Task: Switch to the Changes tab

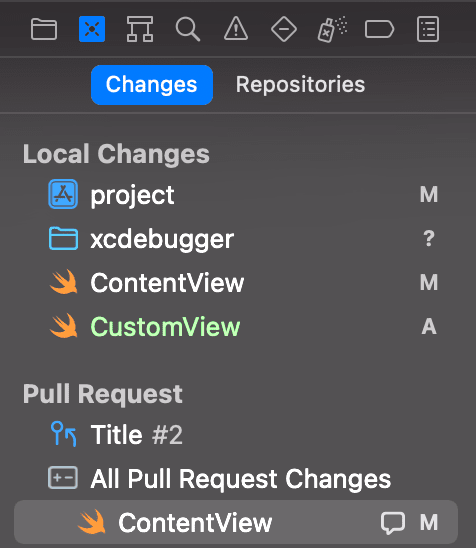Action: click(152, 85)
